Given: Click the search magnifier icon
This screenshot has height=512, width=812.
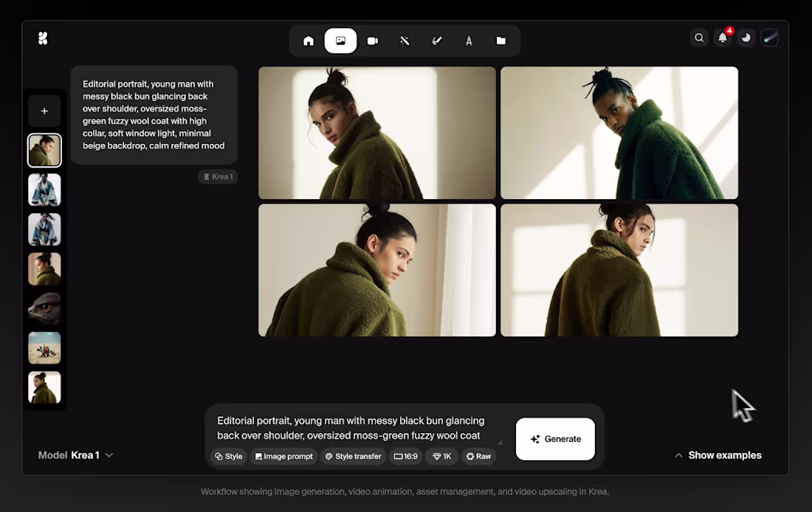Looking at the screenshot, I should pyautogui.click(x=699, y=37).
